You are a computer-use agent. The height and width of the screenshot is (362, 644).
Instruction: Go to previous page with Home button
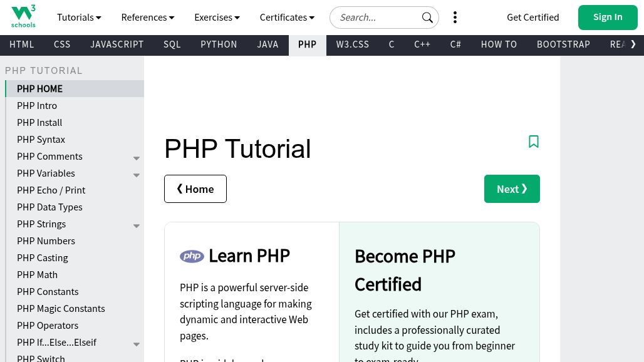click(195, 189)
